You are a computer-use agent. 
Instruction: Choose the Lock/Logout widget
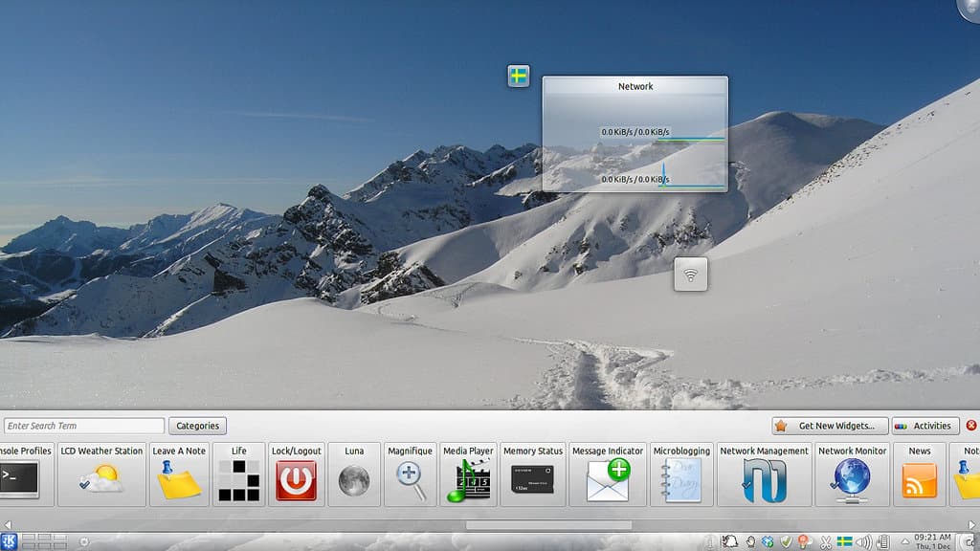pos(296,474)
